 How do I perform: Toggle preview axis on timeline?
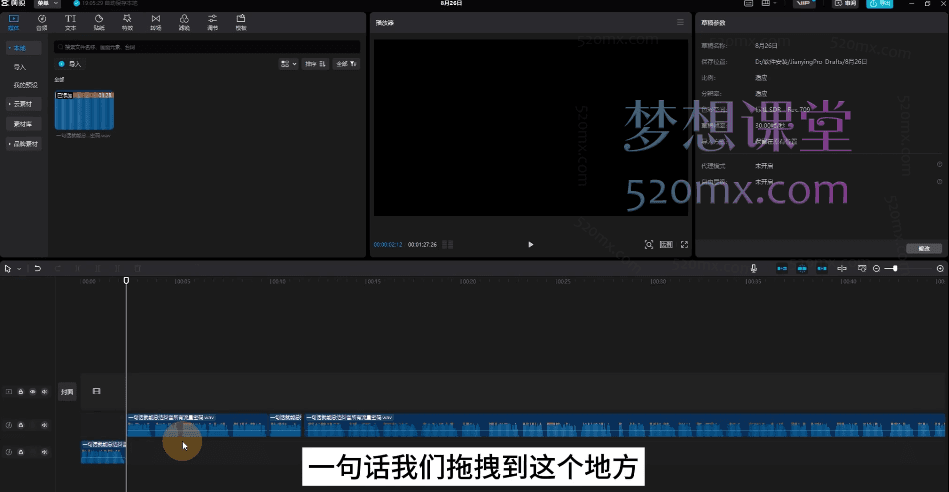point(842,269)
